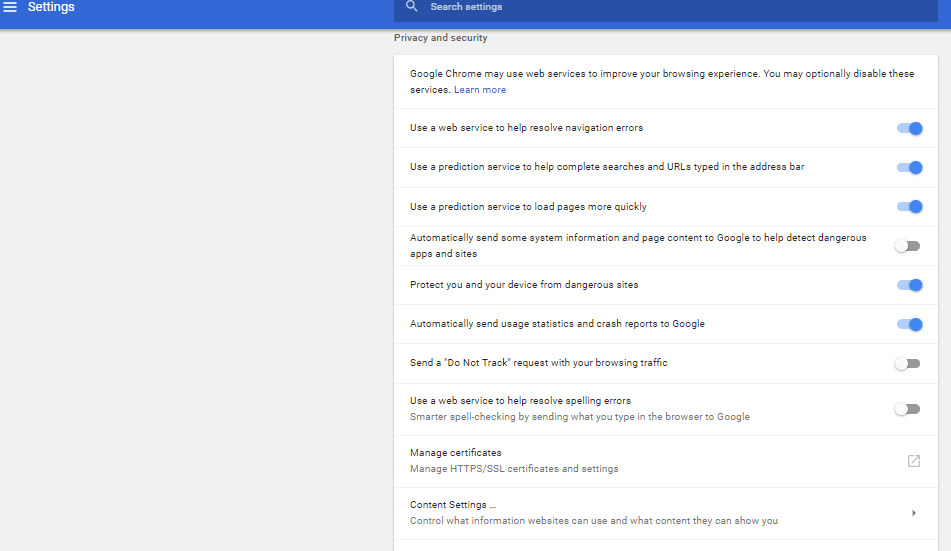The height and width of the screenshot is (551, 951).
Task: Click the search magnifier icon
Action: point(412,7)
